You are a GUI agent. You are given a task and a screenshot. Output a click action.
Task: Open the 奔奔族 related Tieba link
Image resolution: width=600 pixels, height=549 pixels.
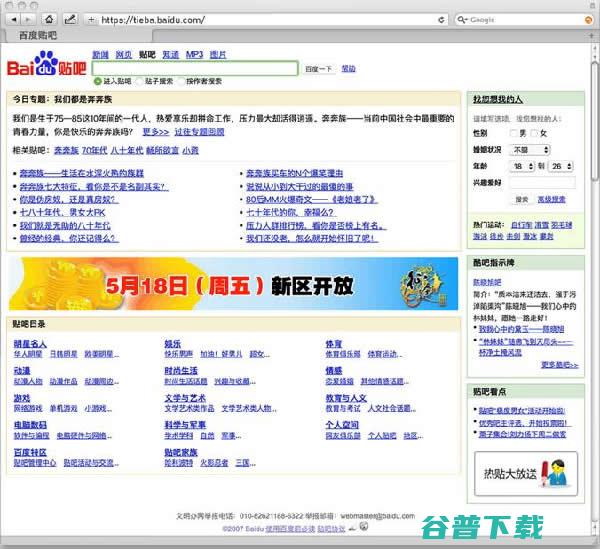tap(66, 150)
